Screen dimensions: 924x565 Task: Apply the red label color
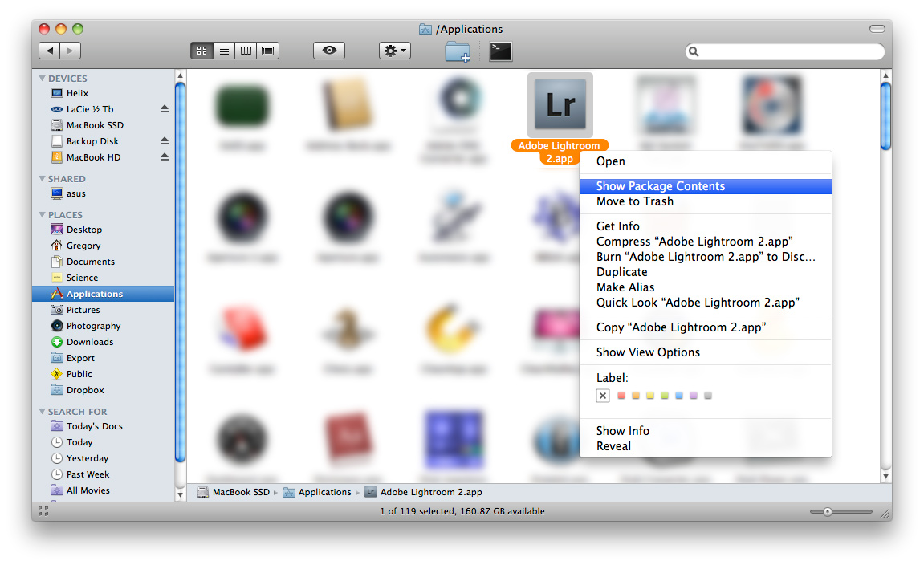[621, 396]
